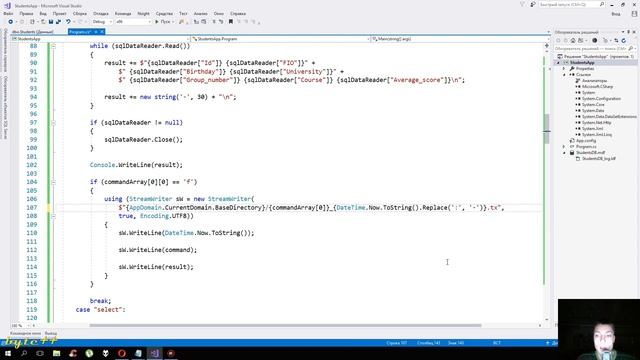Open the Тест menu
640x360 pixels.
click(x=183, y=13)
